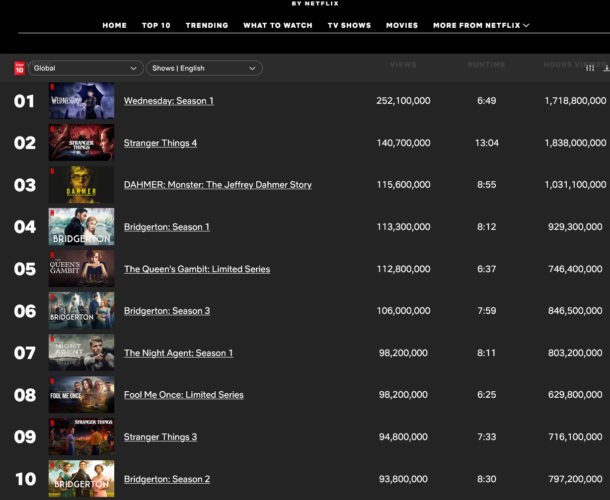Open the Global region dropdown
The width and height of the screenshot is (610, 500).
click(86, 68)
